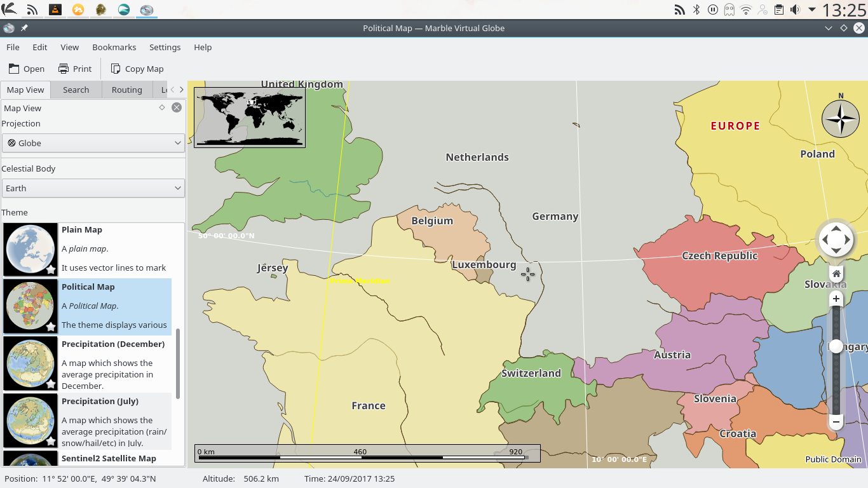Click the world overview minimap

tap(250, 118)
